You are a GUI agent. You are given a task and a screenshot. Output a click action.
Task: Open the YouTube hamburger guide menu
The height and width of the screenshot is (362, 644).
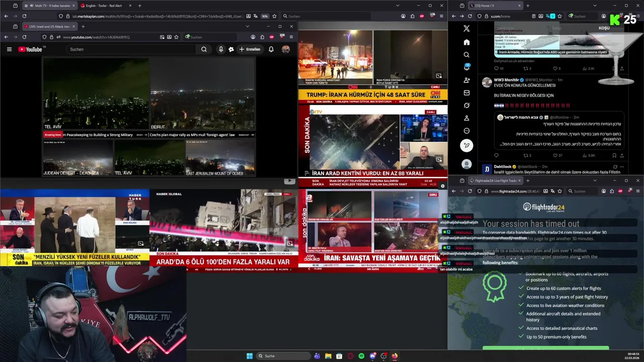pyautogui.click(x=9, y=49)
